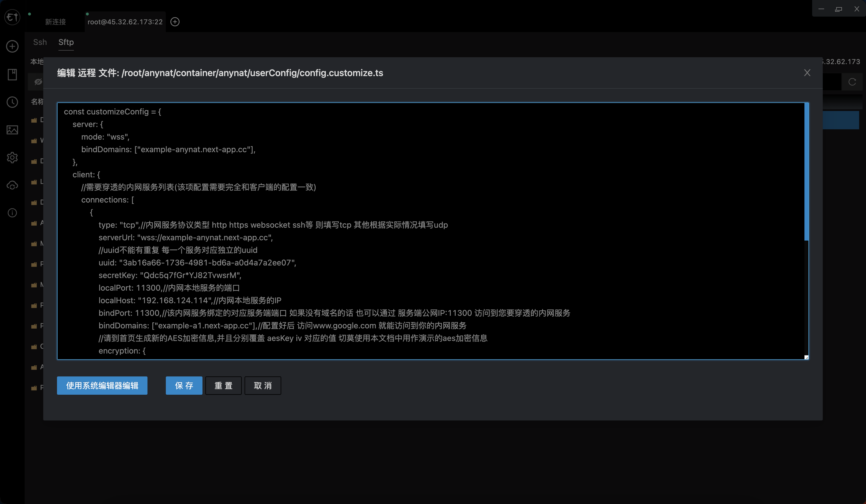Close the edit dialog with the X

(x=807, y=73)
